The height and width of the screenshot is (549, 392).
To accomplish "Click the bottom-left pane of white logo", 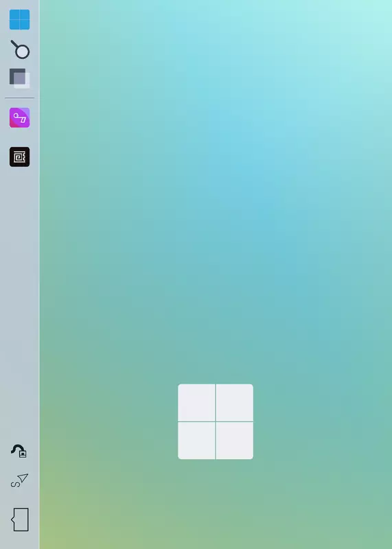I will click(x=196, y=441).
